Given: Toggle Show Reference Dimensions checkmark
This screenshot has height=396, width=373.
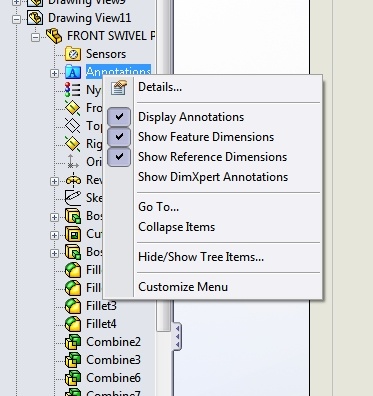Looking at the screenshot, I should (x=119, y=157).
